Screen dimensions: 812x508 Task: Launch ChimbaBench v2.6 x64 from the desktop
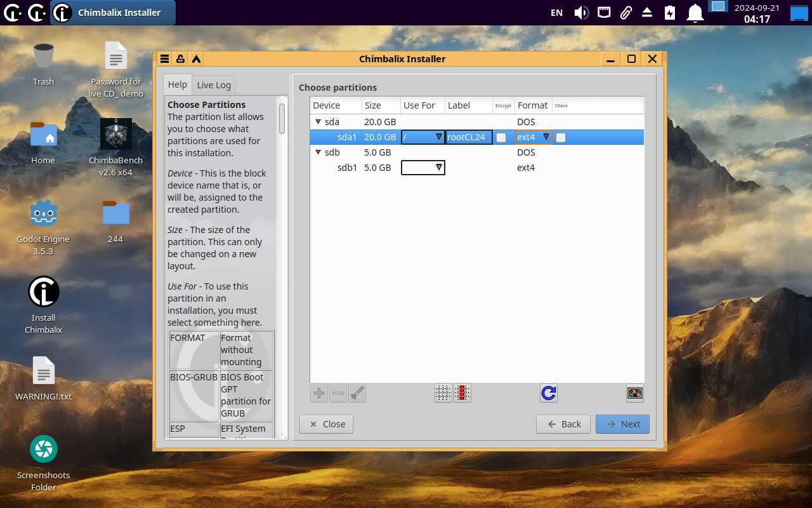click(115, 148)
